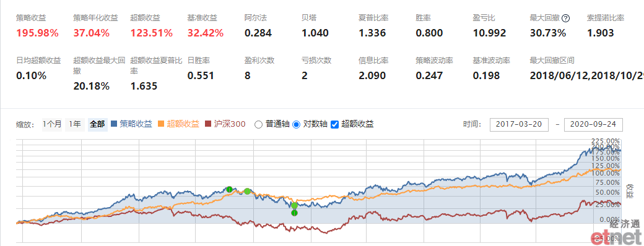Viewport: 644px width, 246px height.
Task: Uncheck the 超额收益 checkbox
Action: click(x=334, y=124)
